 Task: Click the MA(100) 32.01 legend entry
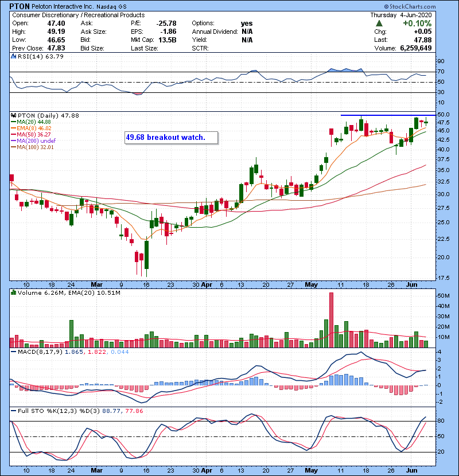[32, 147]
